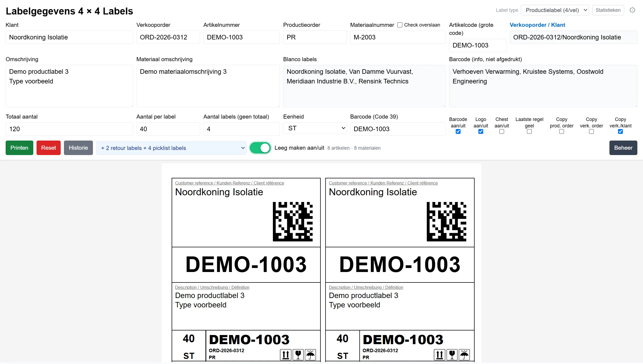This screenshot has height=364, width=643.
Task: Open Statistieken button
Action: pos(608,10)
